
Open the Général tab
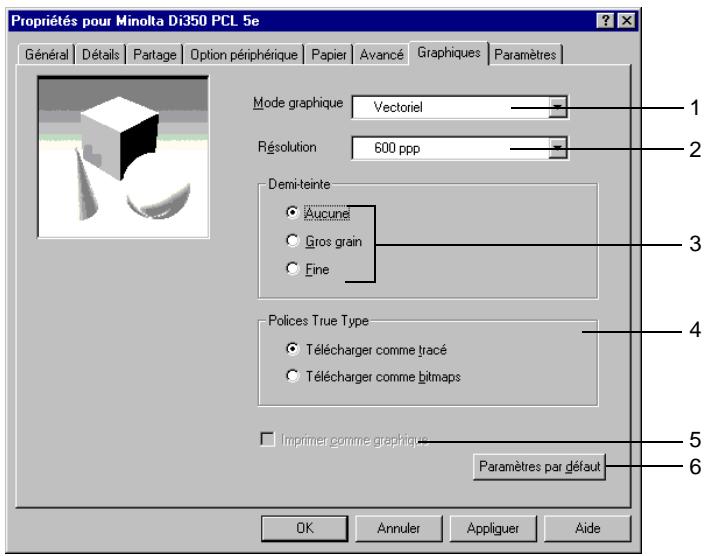46,54
